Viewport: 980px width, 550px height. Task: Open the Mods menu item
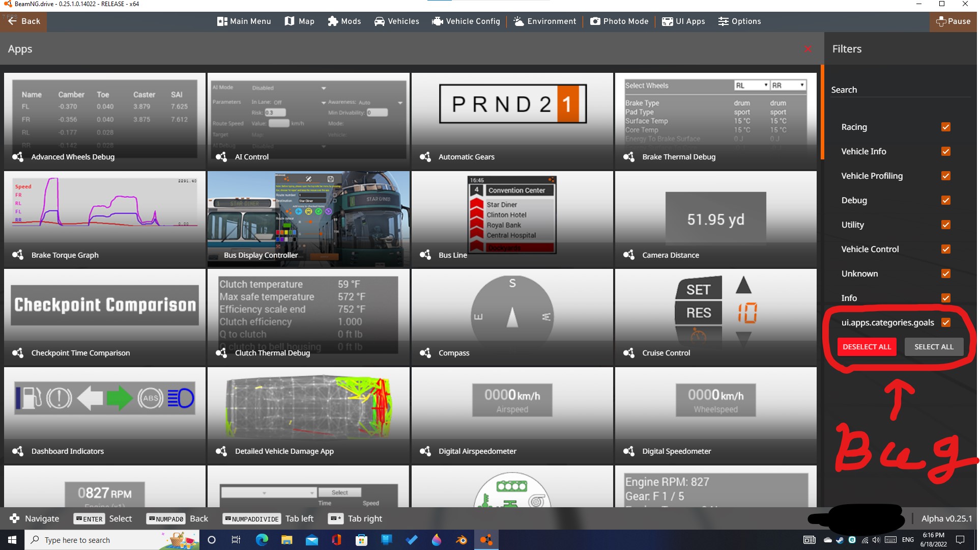[x=344, y=21]
